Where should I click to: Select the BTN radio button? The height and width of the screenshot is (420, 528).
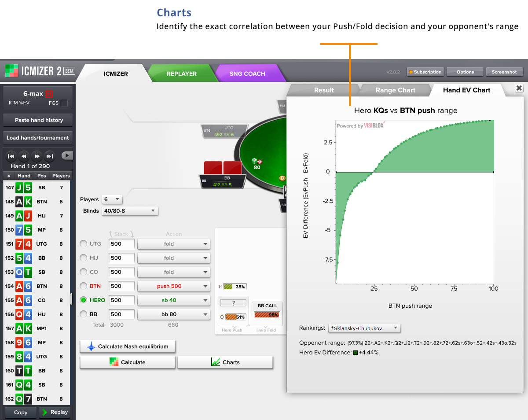[x=83, y=286]
